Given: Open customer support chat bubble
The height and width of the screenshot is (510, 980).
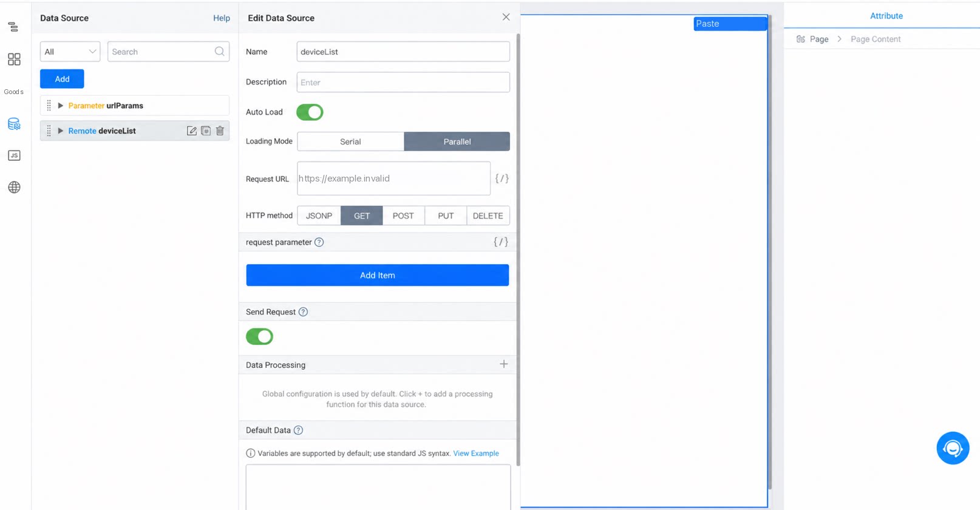Looking at the screenshot, I should tap(953, 448).
